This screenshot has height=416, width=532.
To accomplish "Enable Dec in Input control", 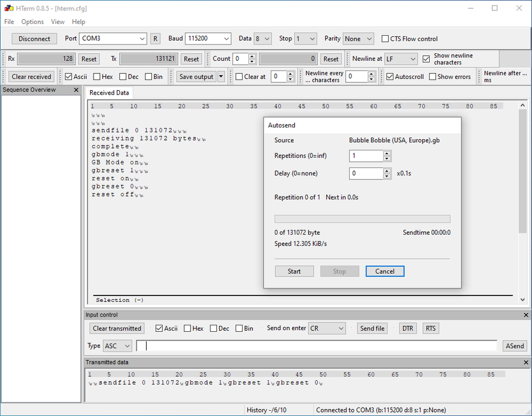I will click(213, 328).
